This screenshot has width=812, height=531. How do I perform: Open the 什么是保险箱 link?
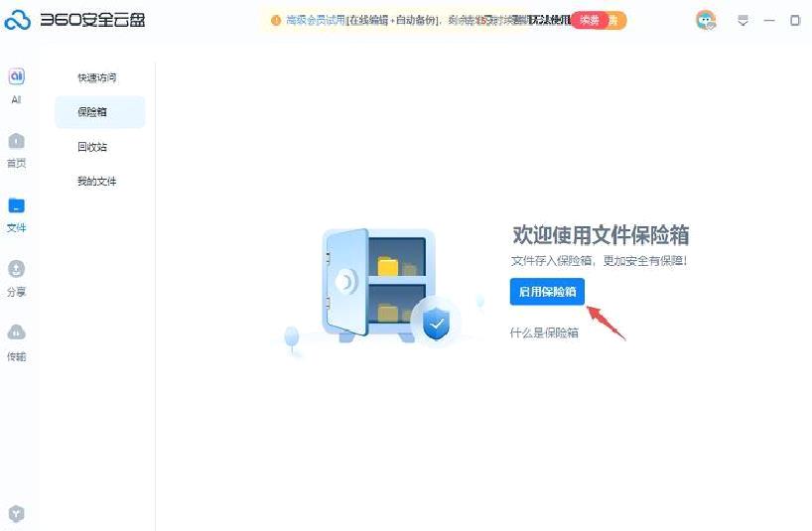[544, 332]
